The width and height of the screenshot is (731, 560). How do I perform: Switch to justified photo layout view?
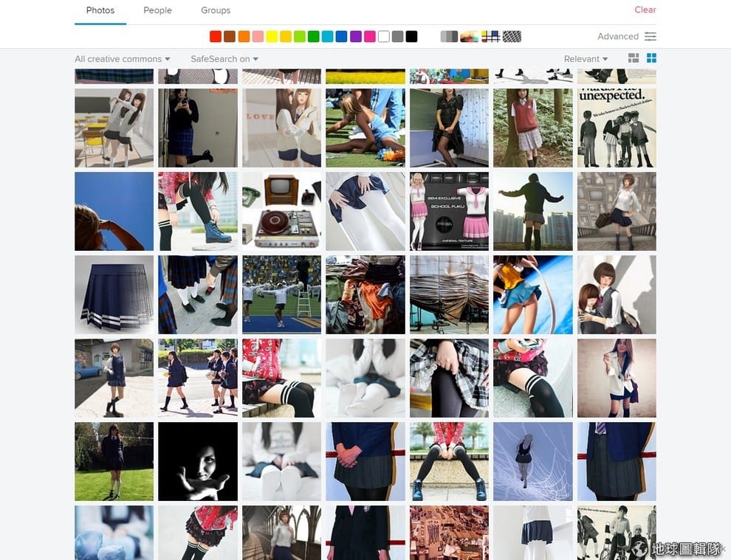634,58
